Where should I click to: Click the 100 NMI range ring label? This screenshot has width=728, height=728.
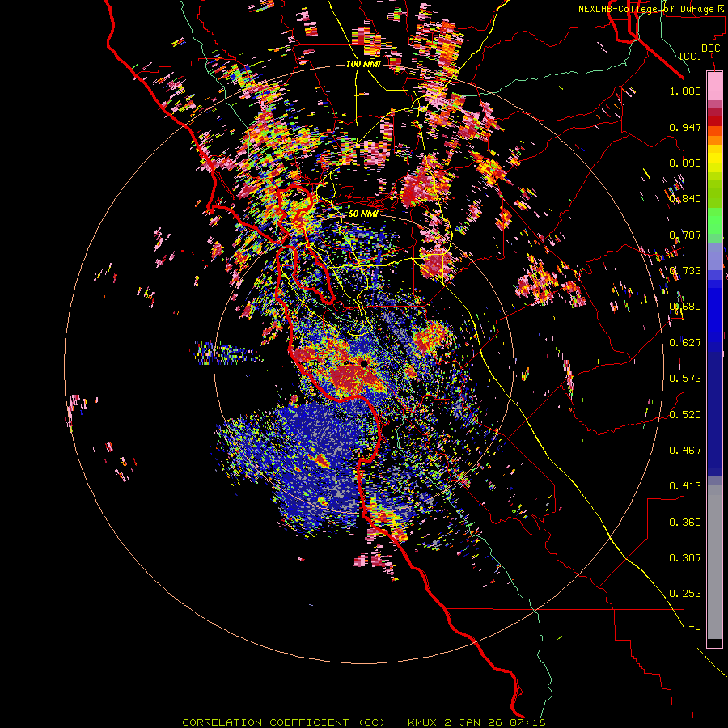(363, 64)
